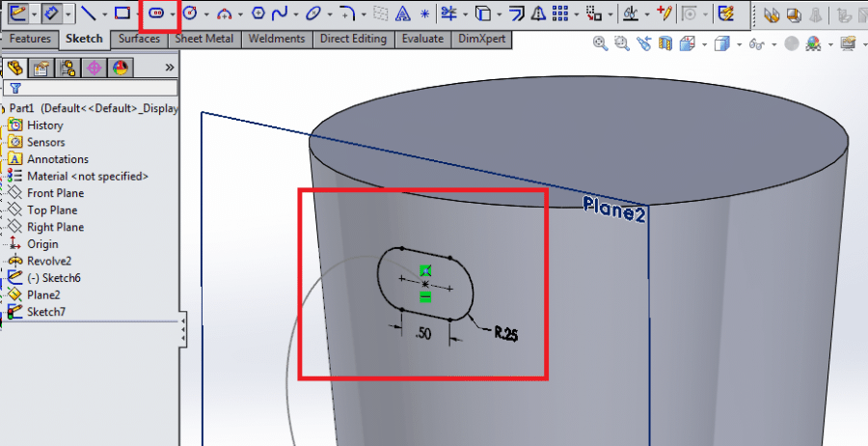
Task: Select the Polygon sketch tool
Action: [258, 13]
